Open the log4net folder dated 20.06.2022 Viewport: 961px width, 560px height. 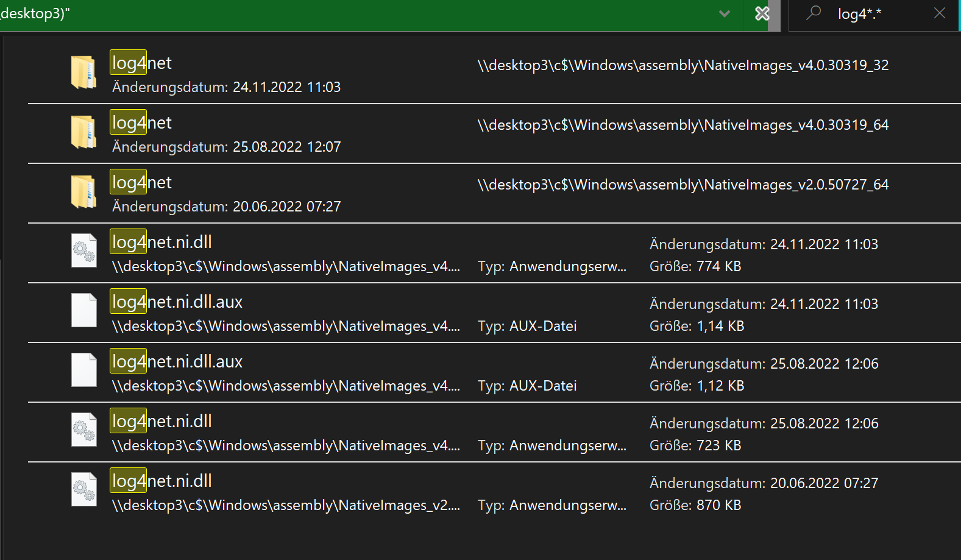click(83, 193)
